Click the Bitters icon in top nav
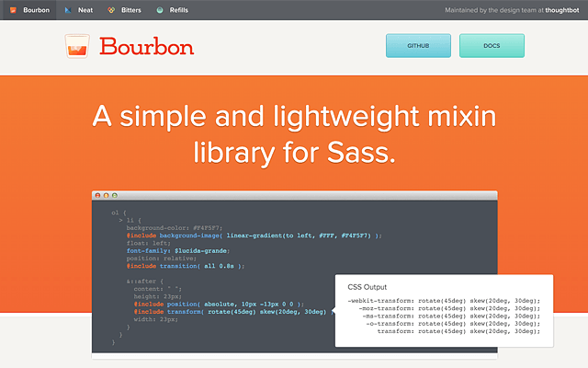 click(x=111, y=10)
